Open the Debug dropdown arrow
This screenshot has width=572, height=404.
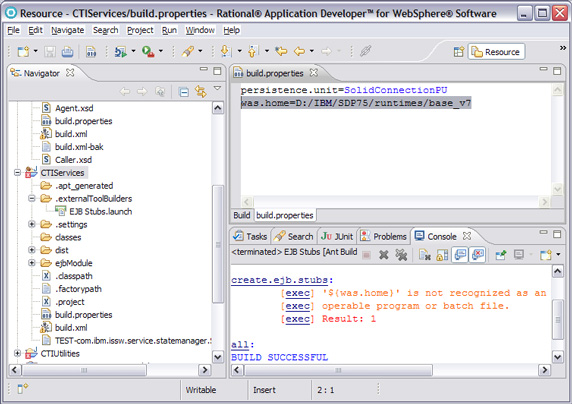(x=133, y=51)
